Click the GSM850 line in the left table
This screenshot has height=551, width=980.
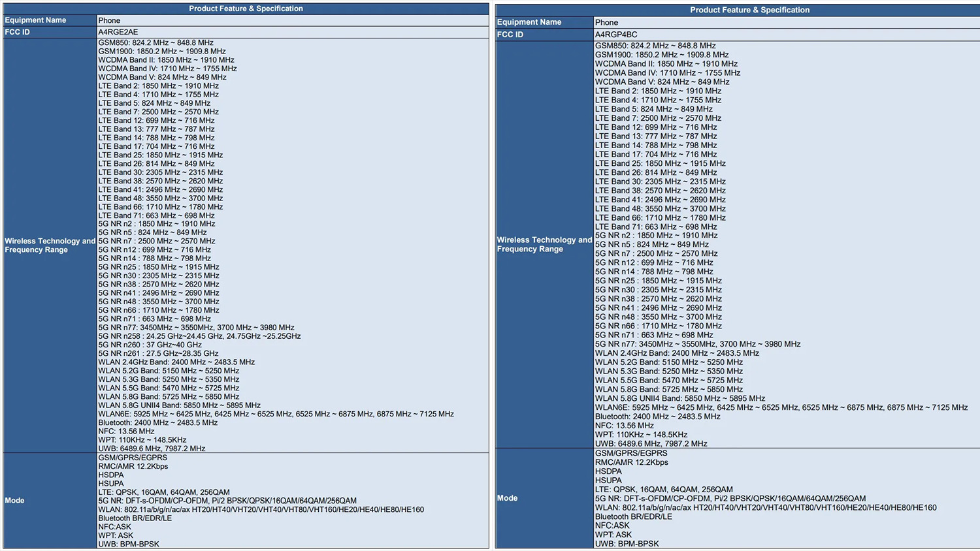[155, 42]
